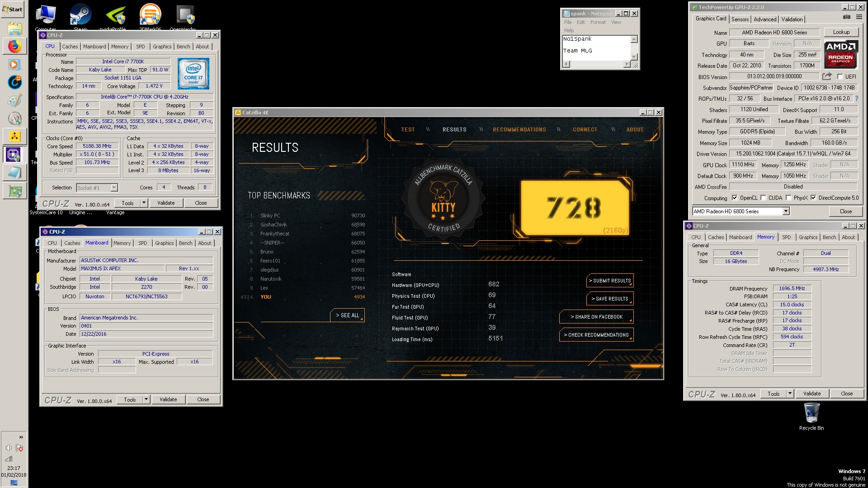Open Validation tab in GPU-Z
868x488 pixels.
click(792, 19)
